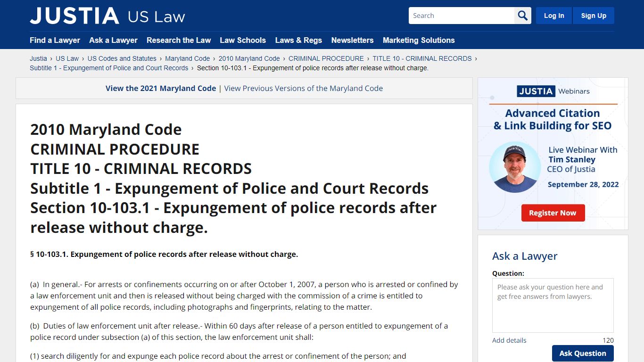The height and width of the screenshot is (362, 644).
Task: Click the Advanced Citation webinar heading
Action: pyautogui.click(x=553, y=119)
